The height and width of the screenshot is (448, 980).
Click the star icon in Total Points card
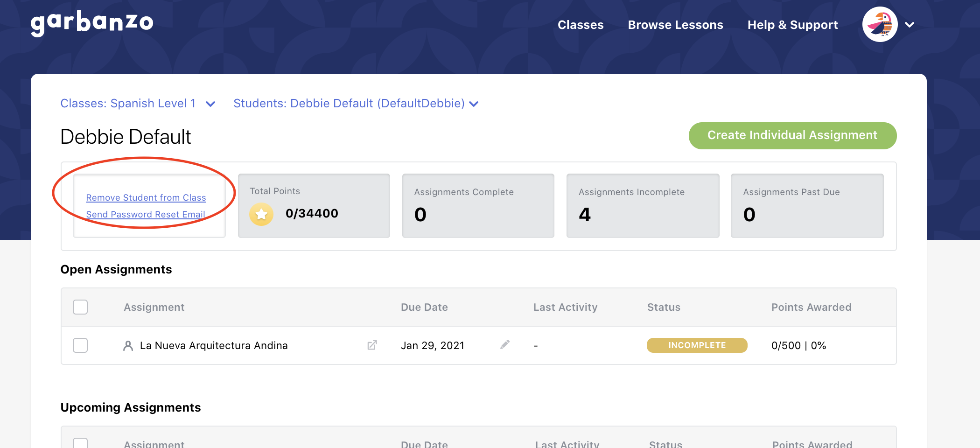coord(261,214)
